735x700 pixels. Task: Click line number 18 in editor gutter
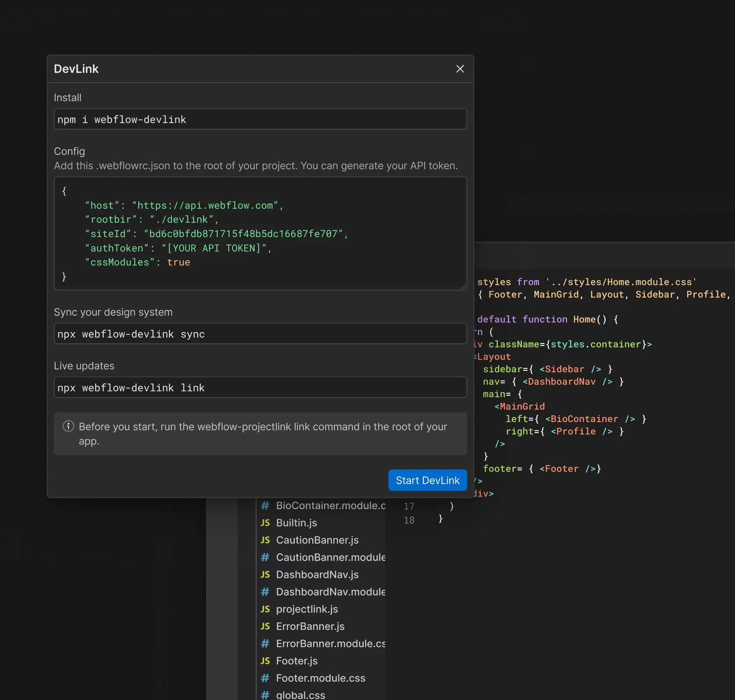pyautogui.click(x=409, y=520)
